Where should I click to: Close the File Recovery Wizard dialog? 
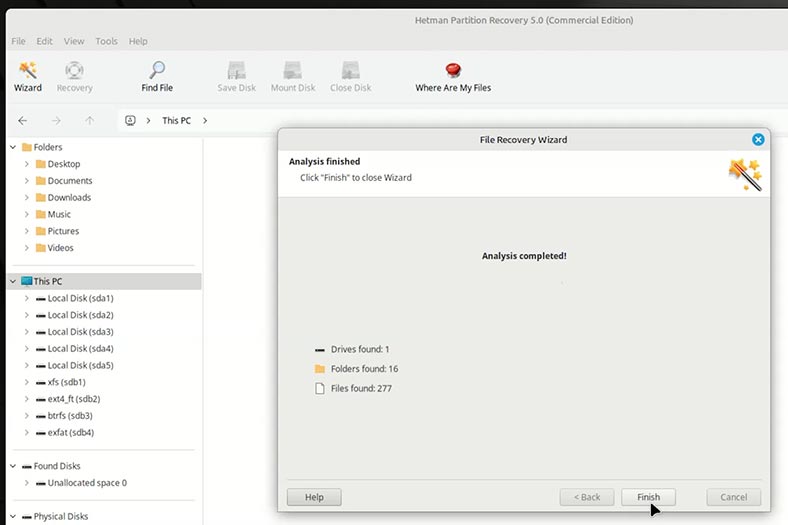click(x=758, y=140)
